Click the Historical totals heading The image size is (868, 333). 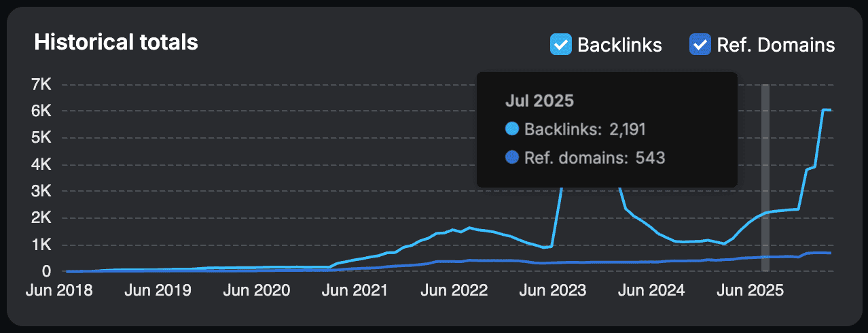[x=116, y=42]
